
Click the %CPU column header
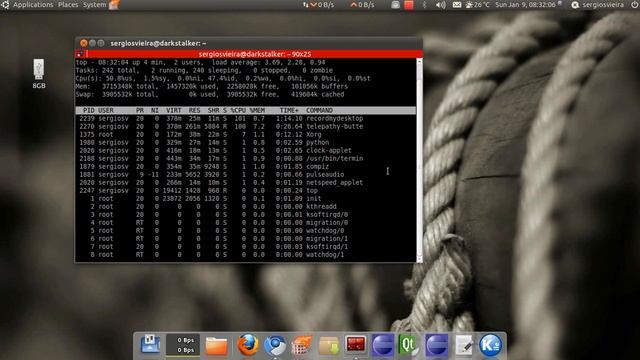238,110
